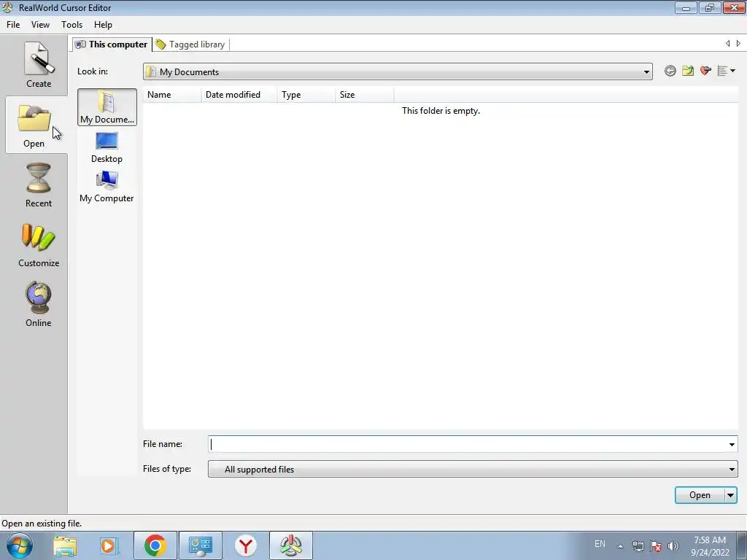Open the Create cursor page
The height and width of the screenshot is (560, 747).
pyautogui.click(x=38, y=65)
